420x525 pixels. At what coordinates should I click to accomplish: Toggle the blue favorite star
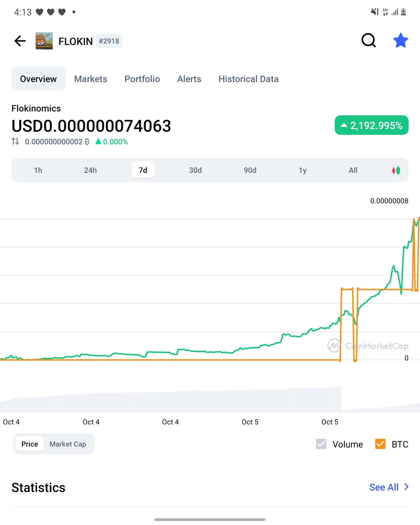click(x=401, y=41)
